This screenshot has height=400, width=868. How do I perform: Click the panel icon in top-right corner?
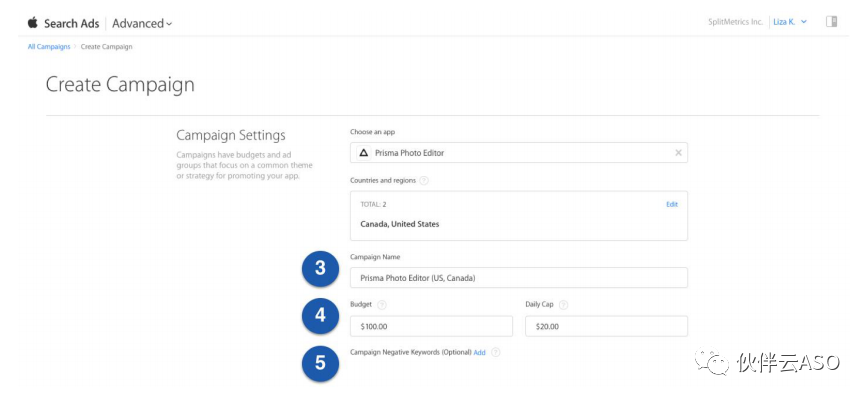pyautogui.click(x=831, y=22)
